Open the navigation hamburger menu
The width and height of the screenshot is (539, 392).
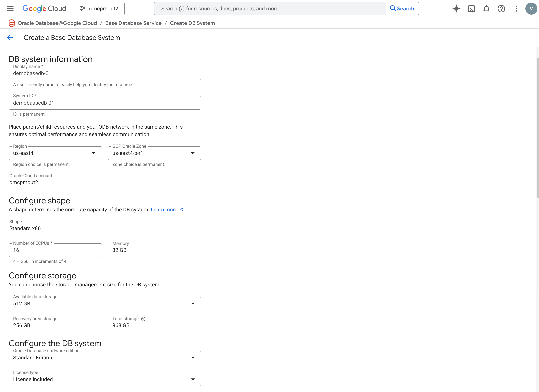[x=10, y=8]
